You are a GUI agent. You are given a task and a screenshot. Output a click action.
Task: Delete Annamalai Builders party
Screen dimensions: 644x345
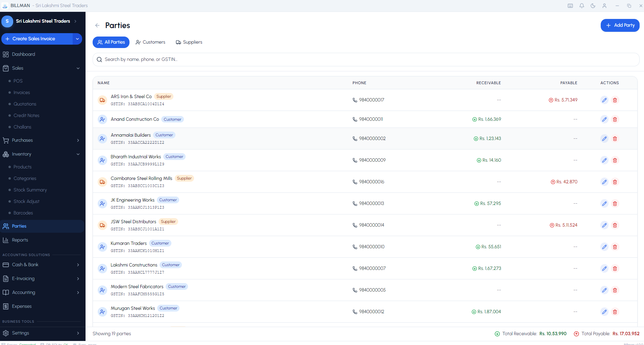(x=615, y=139)
